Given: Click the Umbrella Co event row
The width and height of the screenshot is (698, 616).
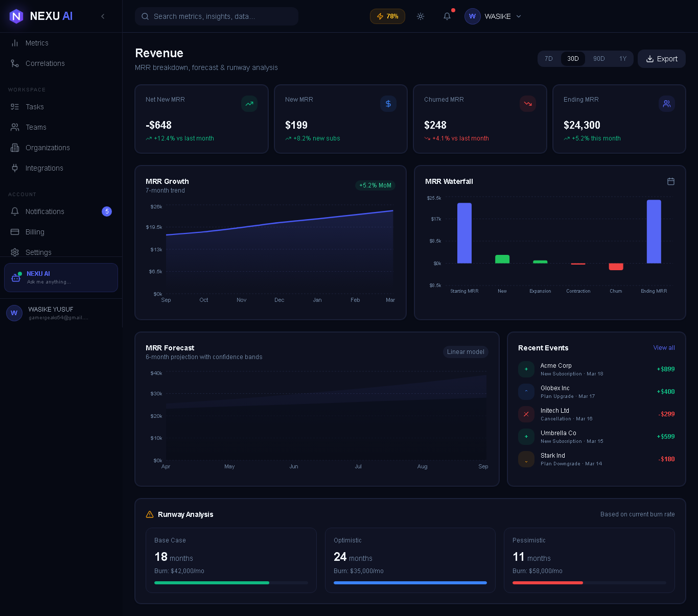Looking at the screenshot, I should coord(596,437).
